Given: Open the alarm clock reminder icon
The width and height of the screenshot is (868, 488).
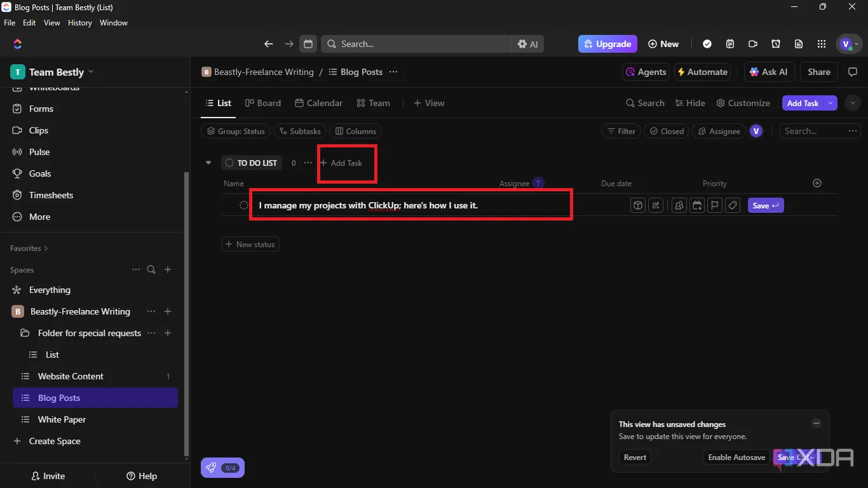Looking at the screenshot, I should (776, 44).
